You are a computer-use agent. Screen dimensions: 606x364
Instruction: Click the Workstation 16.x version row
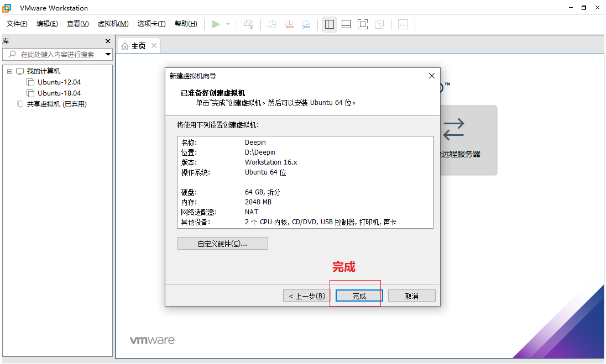[x=305, y=162]
